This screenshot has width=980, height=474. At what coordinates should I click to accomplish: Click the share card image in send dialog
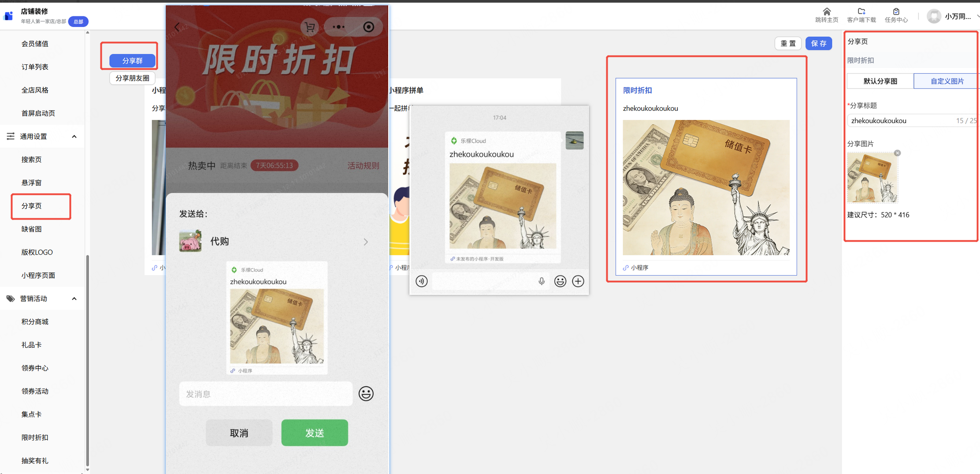pos(277,326)
